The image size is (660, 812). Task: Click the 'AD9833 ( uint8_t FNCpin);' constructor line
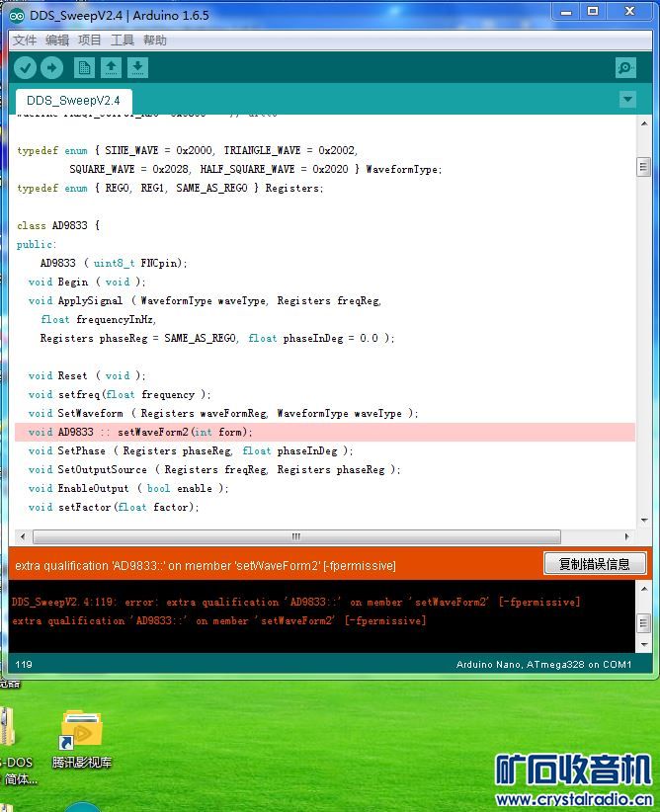(x=114, y=263)
